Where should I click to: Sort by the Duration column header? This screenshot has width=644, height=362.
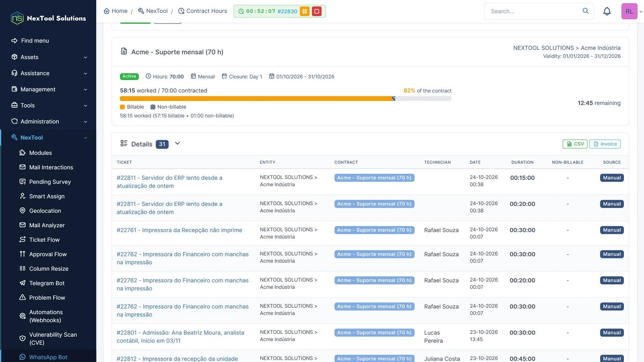point(522,162)
